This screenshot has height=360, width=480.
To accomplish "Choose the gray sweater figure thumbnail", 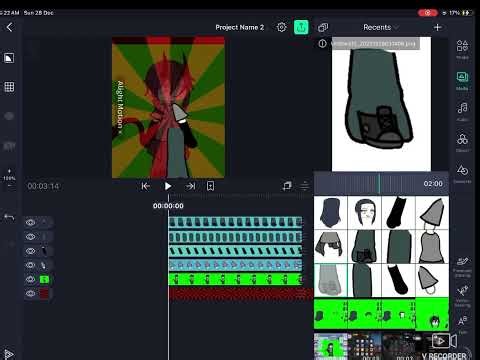I will point(432,246).
